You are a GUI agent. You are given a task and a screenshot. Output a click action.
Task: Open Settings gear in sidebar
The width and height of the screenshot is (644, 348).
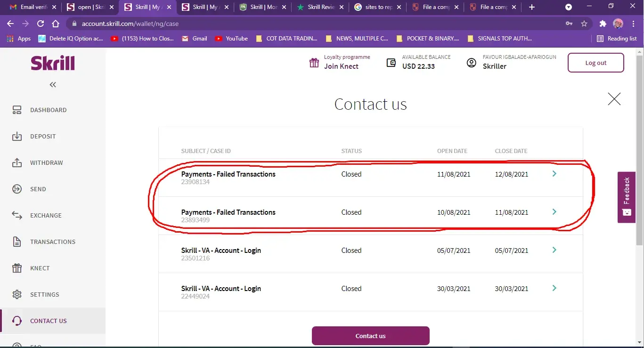coord(17,295)
